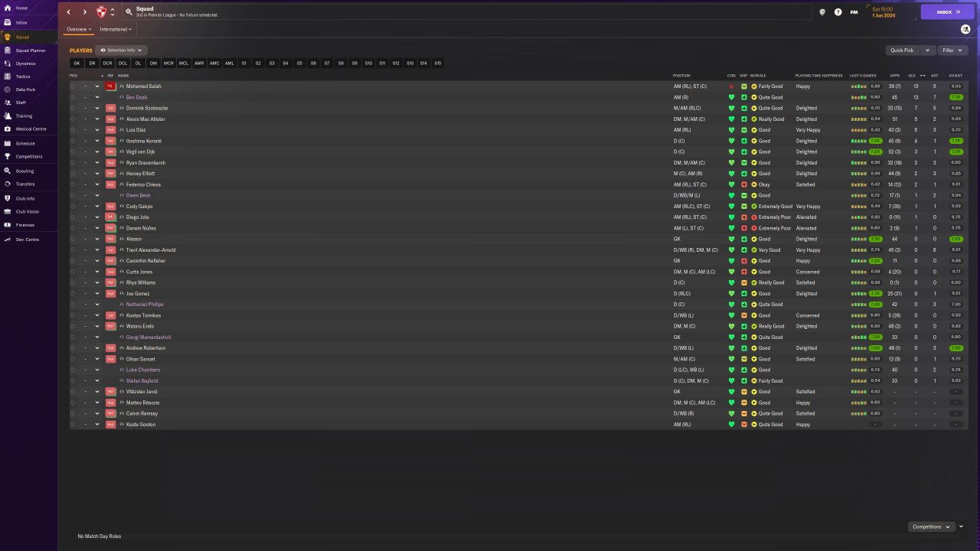
Task: Go back with the left arrow
Action: point(68,12)
